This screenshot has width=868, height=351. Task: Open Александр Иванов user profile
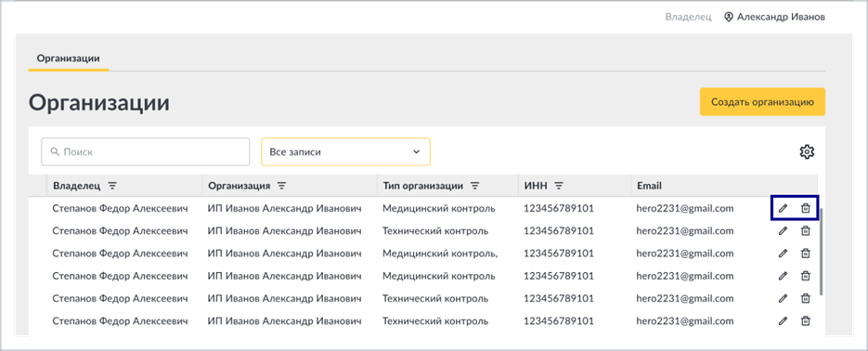click(775, 17)
